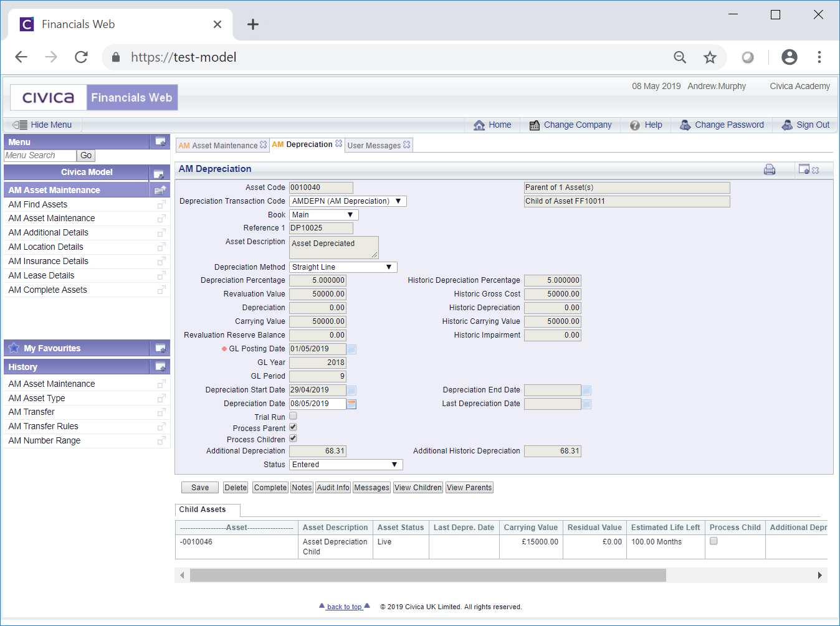Go to Home in the top navigation
840x626 pixels.
click(492, 125)
